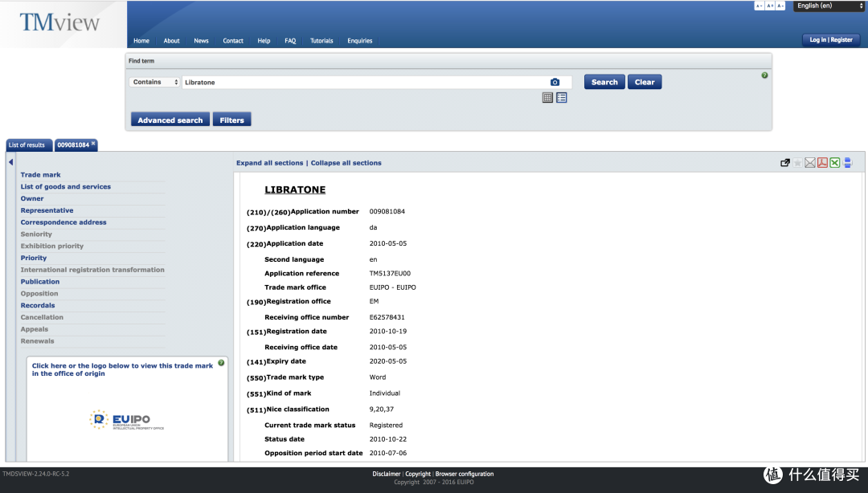Open the Disclaimer footer link
This screenshot has height=493, width=868.
pos(387,474)
